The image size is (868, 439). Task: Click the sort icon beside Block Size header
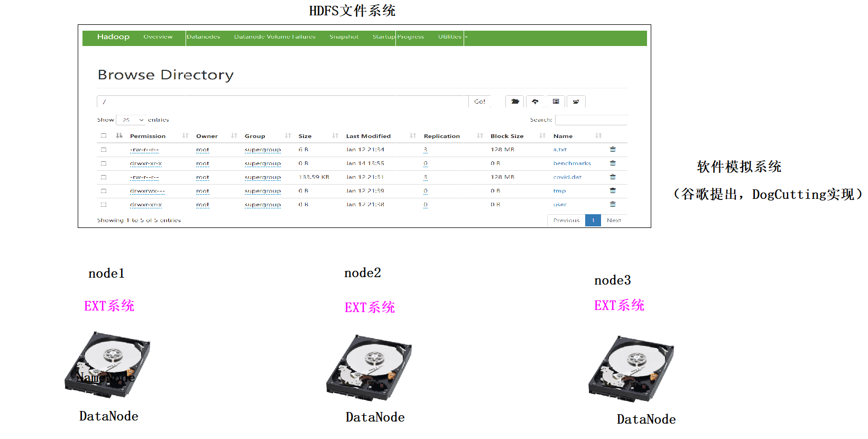[542, 136]
